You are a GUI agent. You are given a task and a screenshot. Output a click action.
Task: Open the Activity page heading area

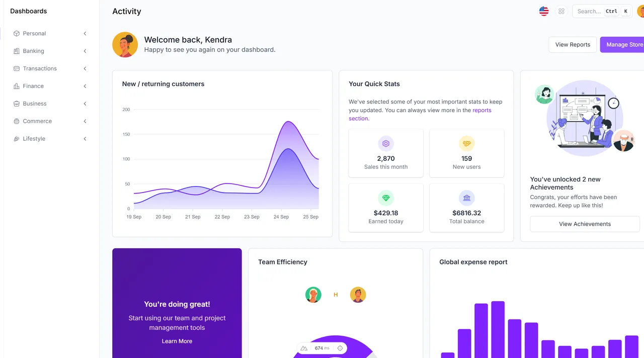[126, 11]
